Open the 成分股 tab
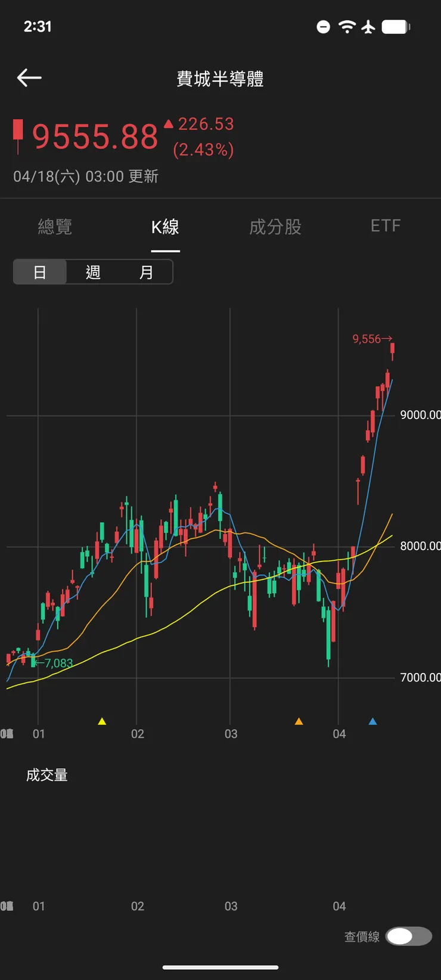Image resolution: width=441 pixels, height=980 pixels. pyautogui.click(x=275, y=227)
